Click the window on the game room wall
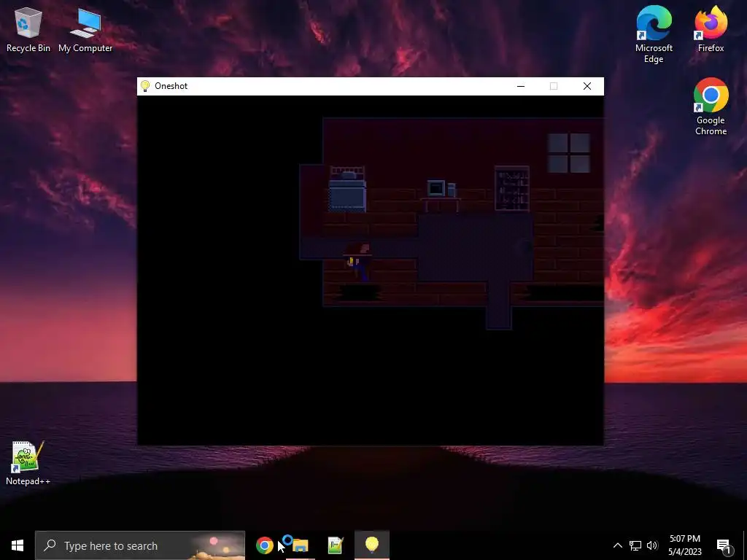Screen dimensions: 747x560 coord(569,153)
